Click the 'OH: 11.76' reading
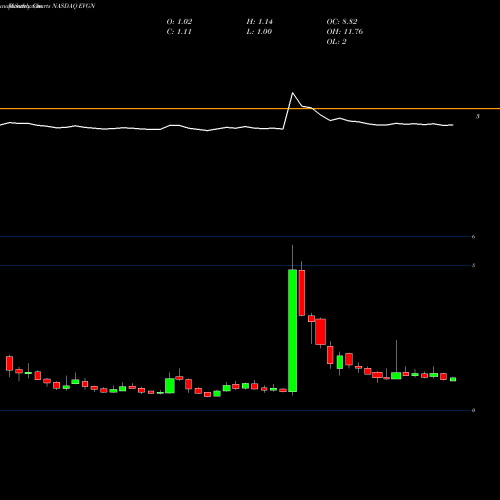Viewport: 500px width, 500px height. point(345,32)
